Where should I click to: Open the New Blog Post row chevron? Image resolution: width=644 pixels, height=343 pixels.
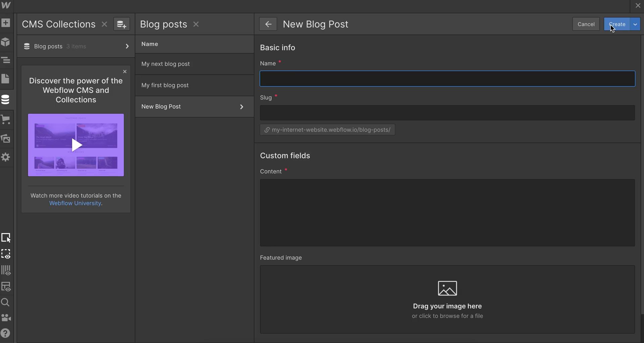tap(241, 107)
